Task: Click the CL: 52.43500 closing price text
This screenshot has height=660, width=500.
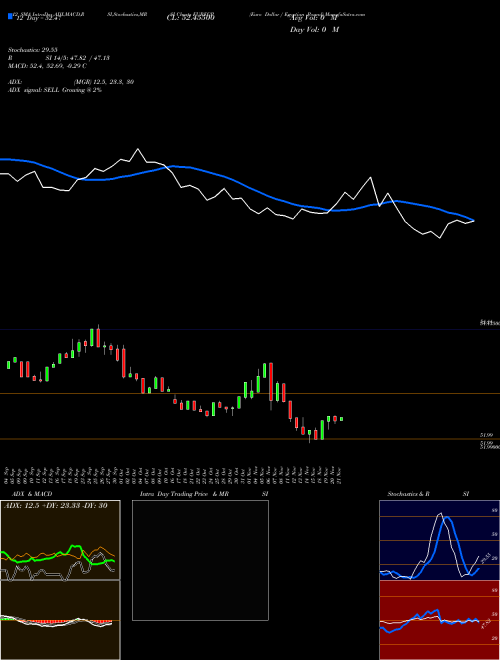Action: 191,18
